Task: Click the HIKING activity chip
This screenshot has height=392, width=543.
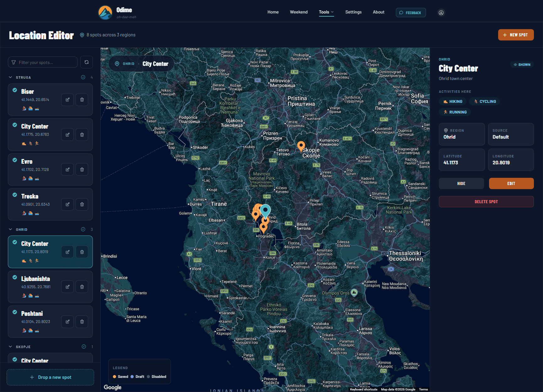Action: pos(453,101)
